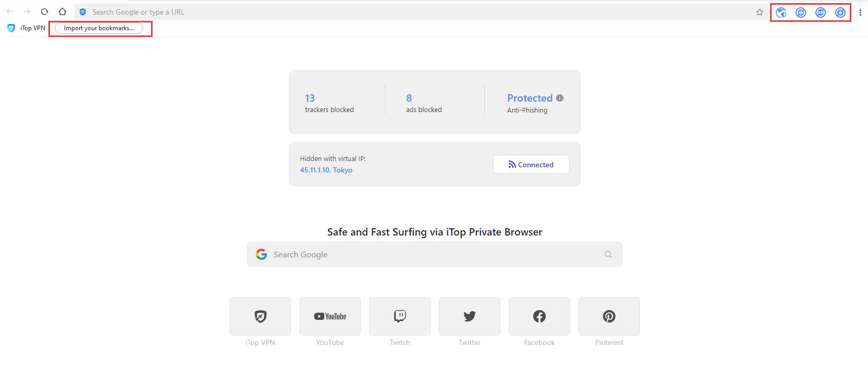Click the YouTube tile label
868x371 pixels.
pos(330,342)
